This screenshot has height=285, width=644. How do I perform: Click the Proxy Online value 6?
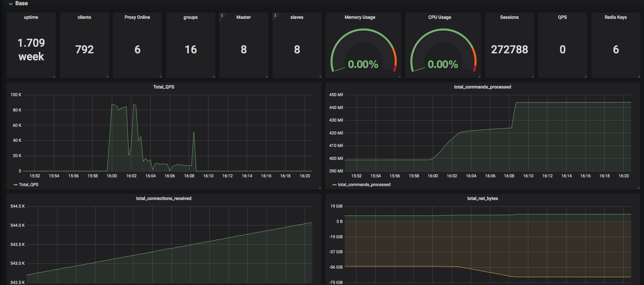pos(137,49)
